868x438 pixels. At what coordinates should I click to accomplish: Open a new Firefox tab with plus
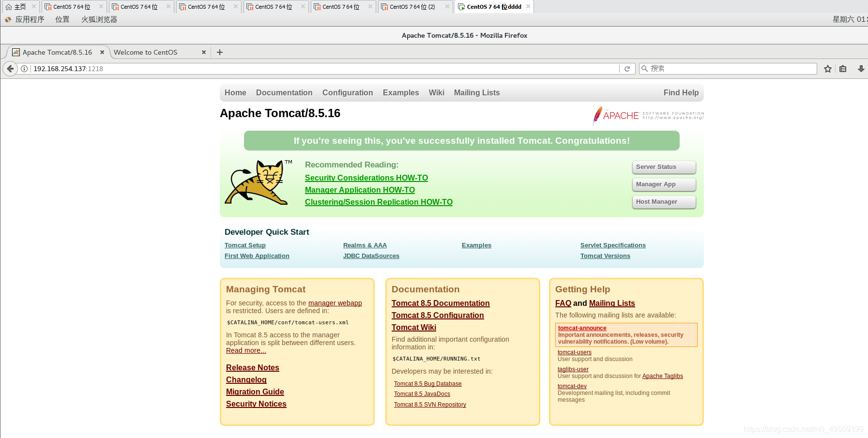click(220, 52)
